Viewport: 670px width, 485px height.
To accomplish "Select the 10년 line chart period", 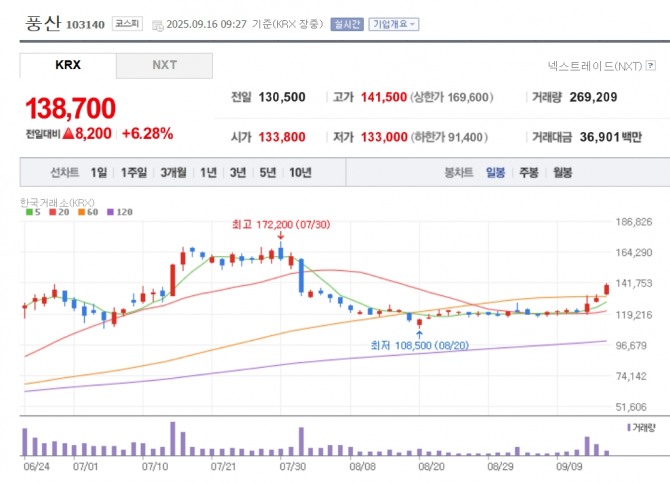I will pyautogui.click(x=300, y=172).
